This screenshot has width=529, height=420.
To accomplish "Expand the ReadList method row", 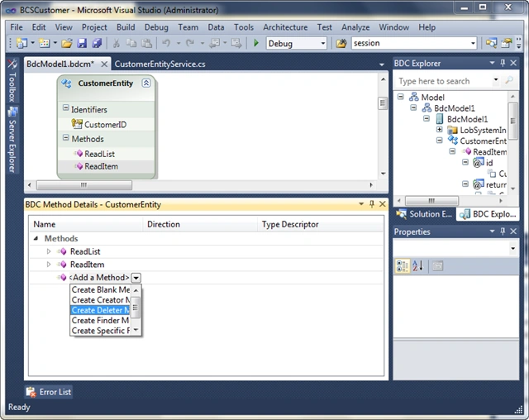I will coord(49,251).
